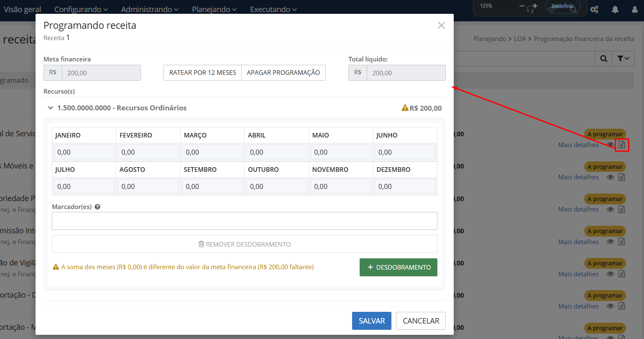644x339 pixels.
Task: Focus the JANEIRO value field
Action: click(84, 152)
